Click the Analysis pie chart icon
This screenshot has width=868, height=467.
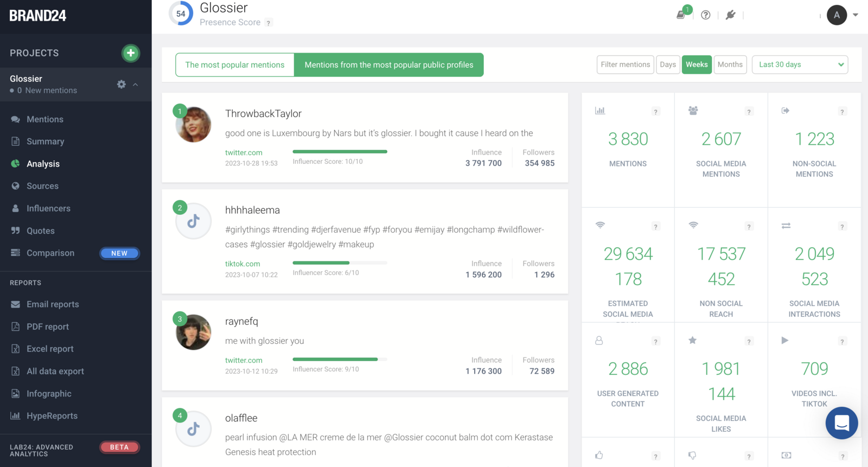point(15,164)
